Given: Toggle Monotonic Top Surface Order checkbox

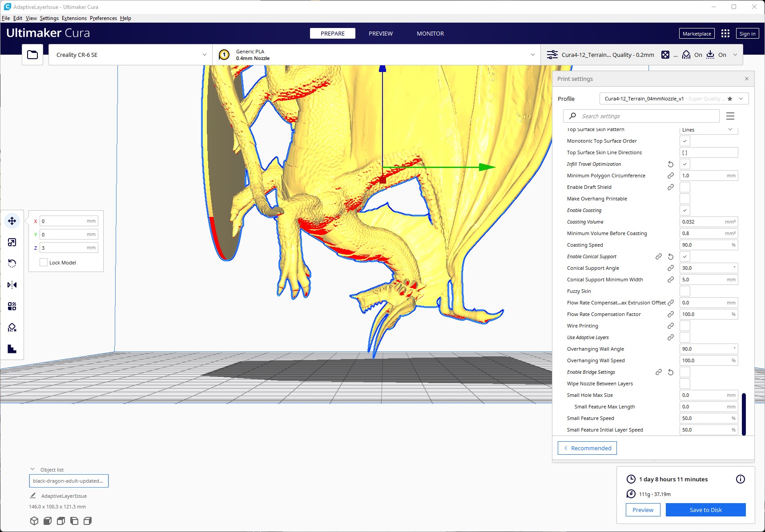Looking at the screenshot, I should (685, 141).
